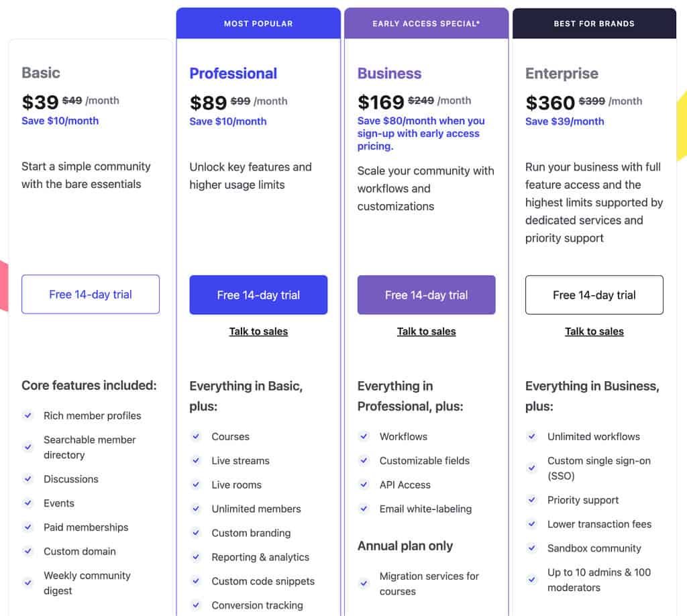Click the Best for Brands header banner
This screenshot has width=687, height=616.
[x=594, y=23]
